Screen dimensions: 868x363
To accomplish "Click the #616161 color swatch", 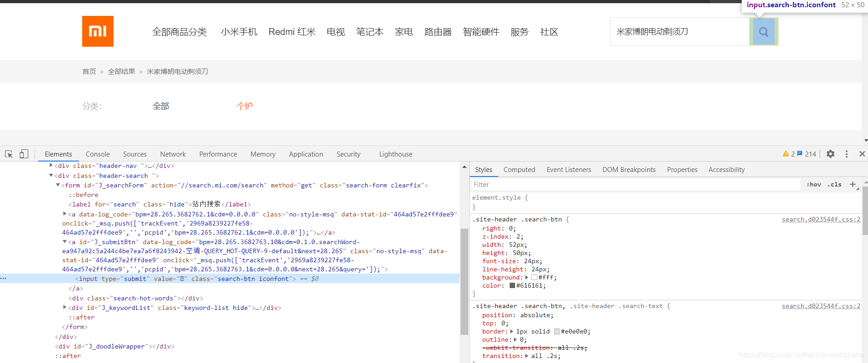I will (512, 285).
